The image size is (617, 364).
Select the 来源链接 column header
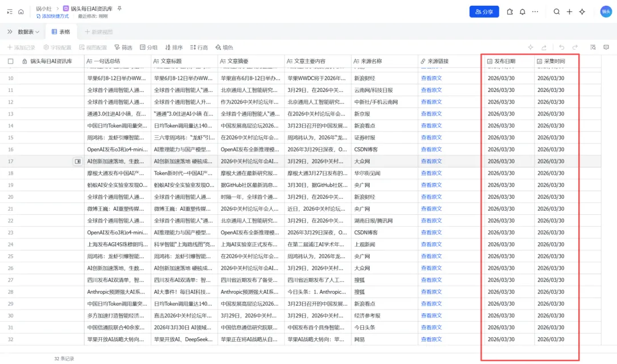coord(451,61)
